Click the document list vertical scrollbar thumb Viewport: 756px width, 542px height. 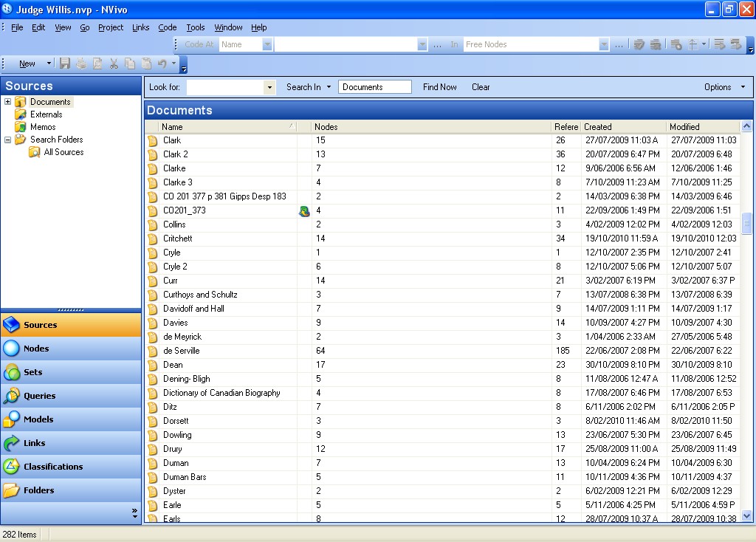point(746,224)
